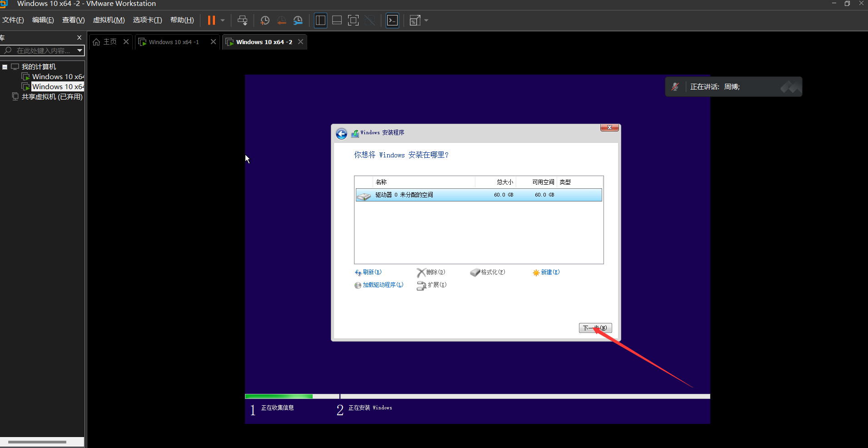Viewport: 868px width, 448px height.
Task: Open the 虚拟机(M) menu
Action: 109,20
